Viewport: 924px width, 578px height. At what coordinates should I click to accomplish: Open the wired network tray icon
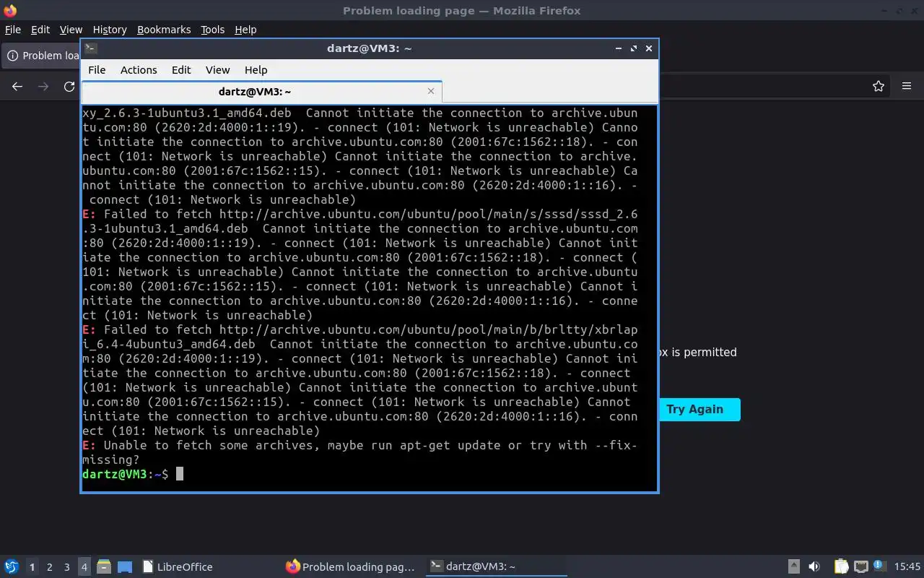[860, 567]
